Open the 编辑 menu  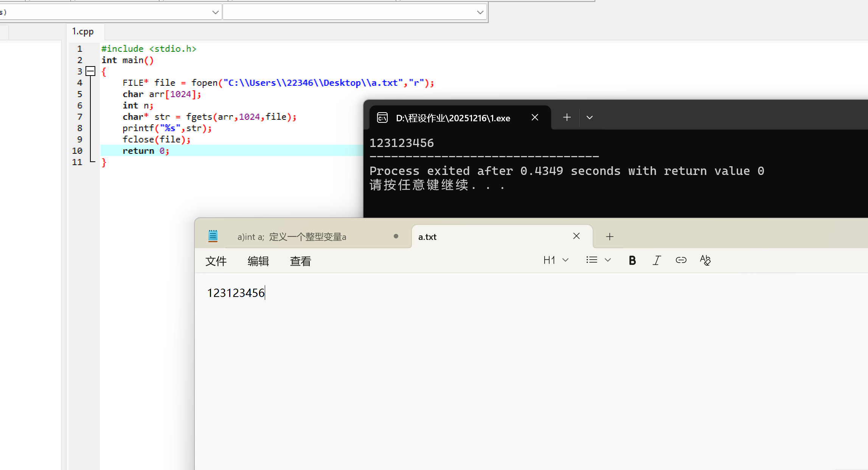click(x=258, y=261)
